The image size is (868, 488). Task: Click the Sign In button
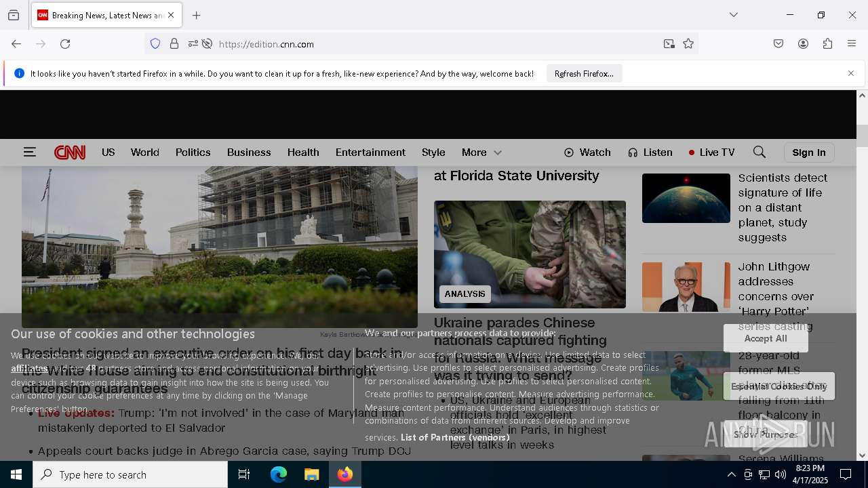click(x=809, y=152)
